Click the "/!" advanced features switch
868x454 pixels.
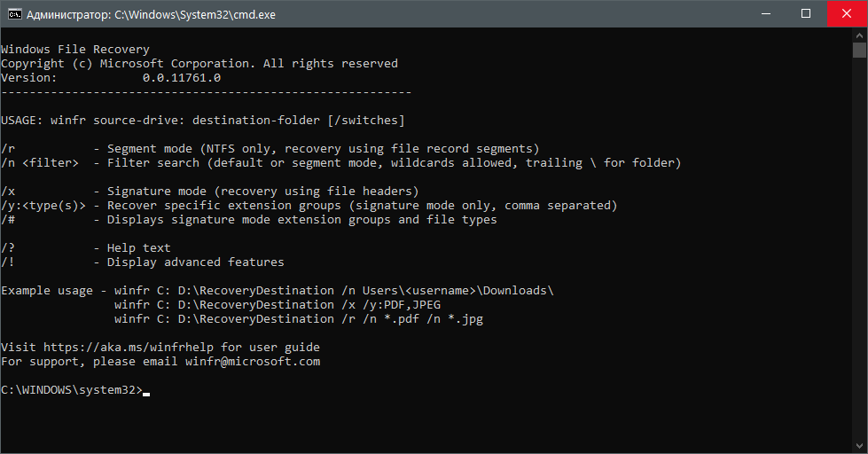(x=8, y=262)
